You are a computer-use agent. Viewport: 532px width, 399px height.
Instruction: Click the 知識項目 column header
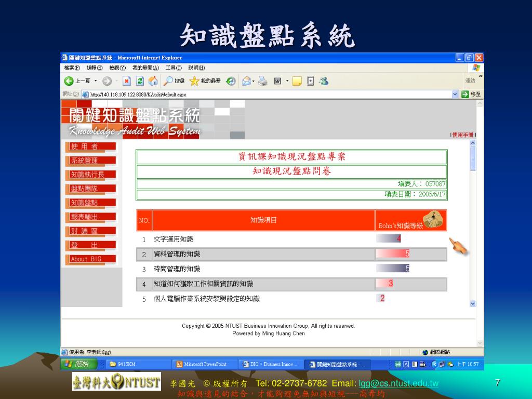click(x=263, y=220)
